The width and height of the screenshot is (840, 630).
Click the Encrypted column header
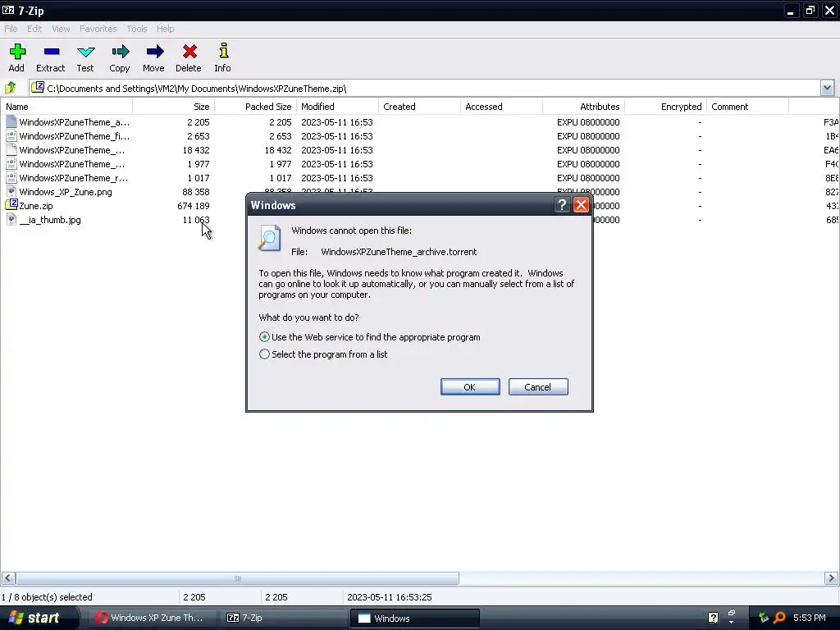[665, 107]
